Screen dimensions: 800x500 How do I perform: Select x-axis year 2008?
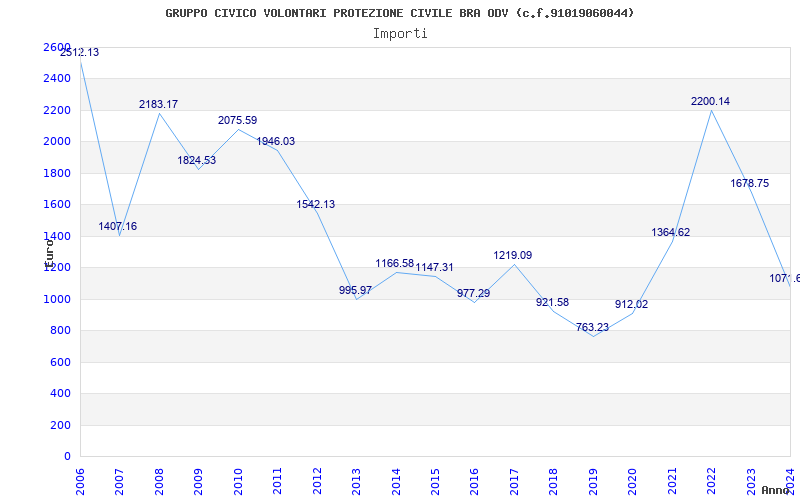point(159,482)
